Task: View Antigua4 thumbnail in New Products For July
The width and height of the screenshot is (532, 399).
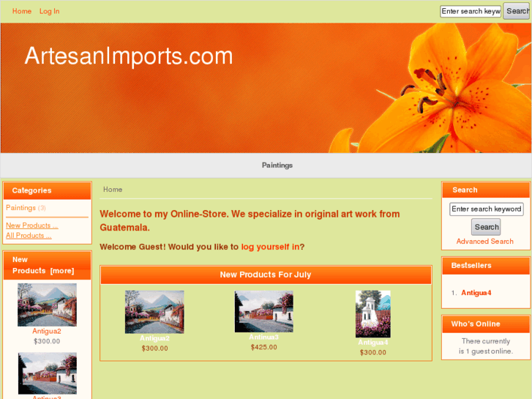Action: point(373,314)
